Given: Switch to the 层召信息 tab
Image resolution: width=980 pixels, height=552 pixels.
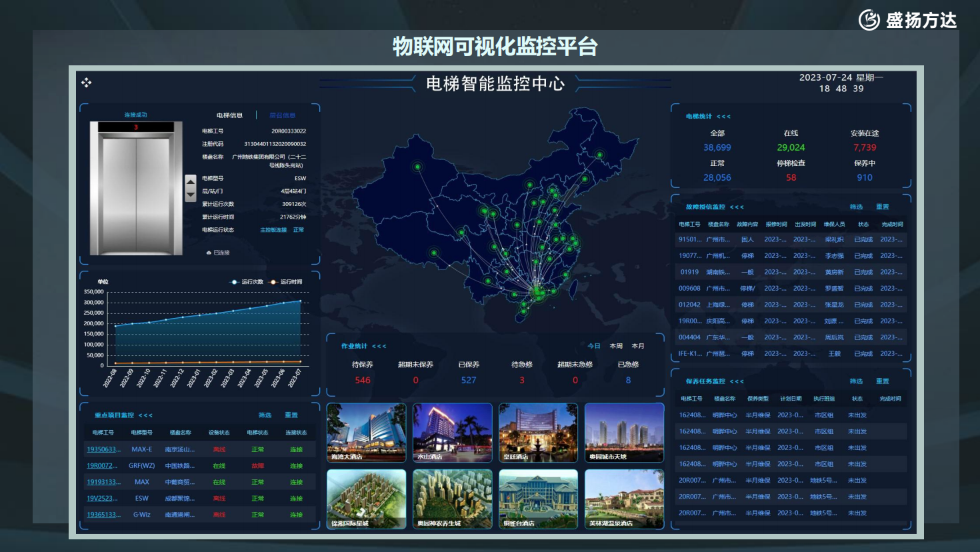Looking at the screenshot, I should [282, 115].
